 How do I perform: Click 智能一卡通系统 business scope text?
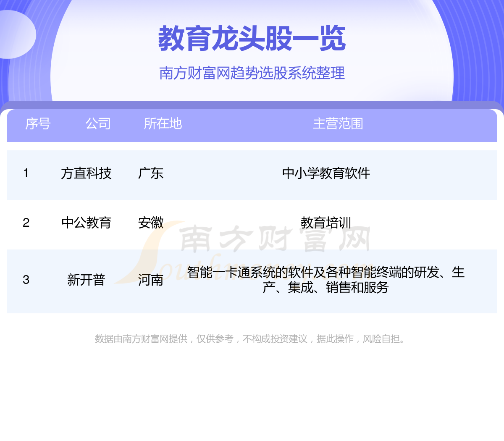[326, 280]
